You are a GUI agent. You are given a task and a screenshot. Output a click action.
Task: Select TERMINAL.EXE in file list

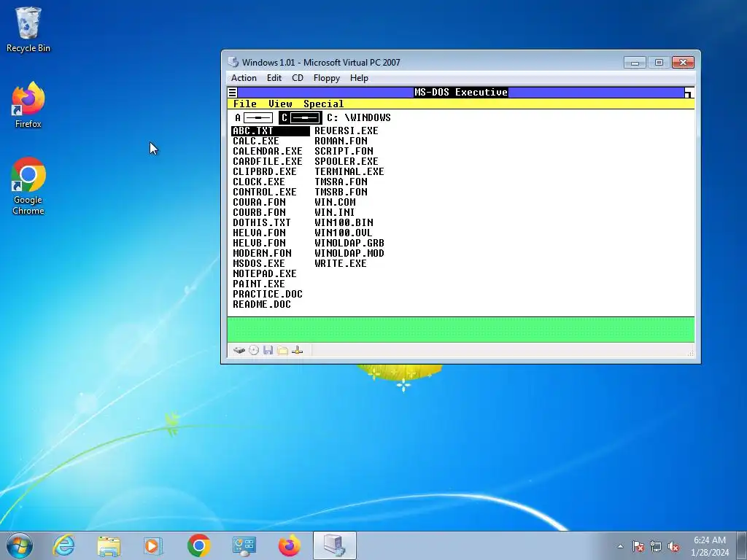pos(349,172)
